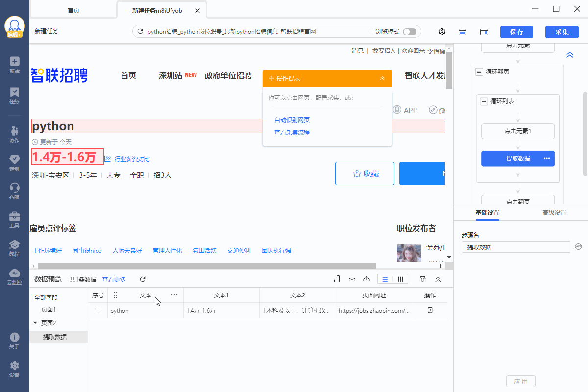
Task: Select 全部字段 in the field tree
Action: pos(46,297)
